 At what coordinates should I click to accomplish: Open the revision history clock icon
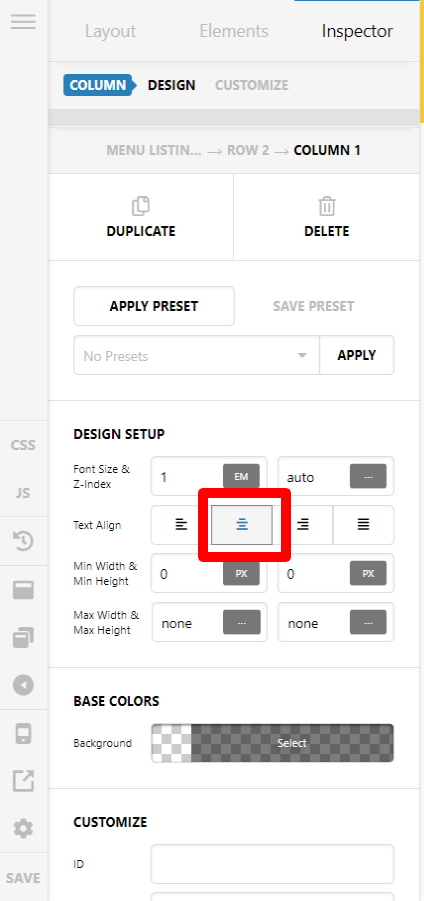click(23, 541)
